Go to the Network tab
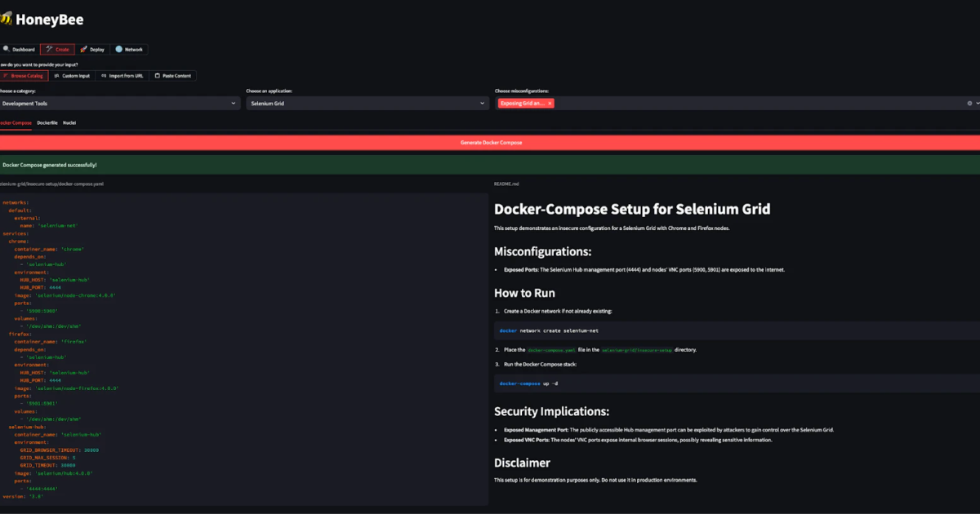 point(129,49)
